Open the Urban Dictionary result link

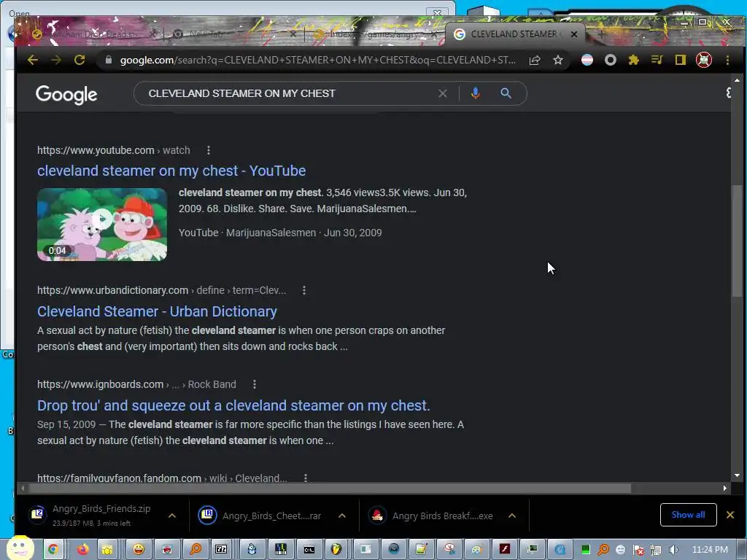point(158,311)
